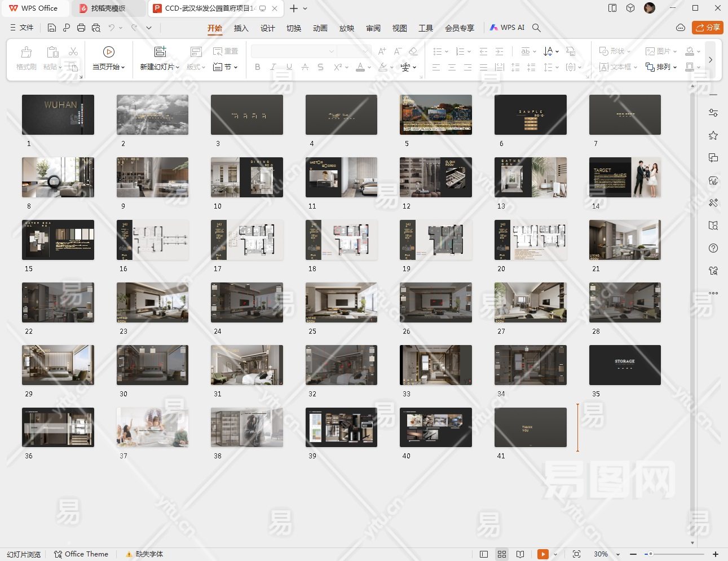Click the print icon in quick access
Image resolution: width=728 pixels, height=561 pixels.
81,28
